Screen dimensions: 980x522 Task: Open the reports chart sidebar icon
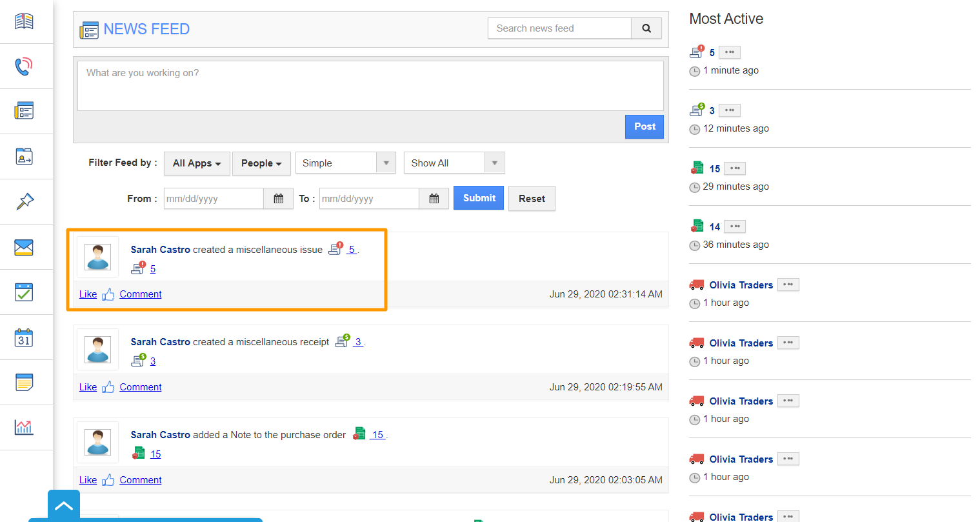(x=24, y=427)
